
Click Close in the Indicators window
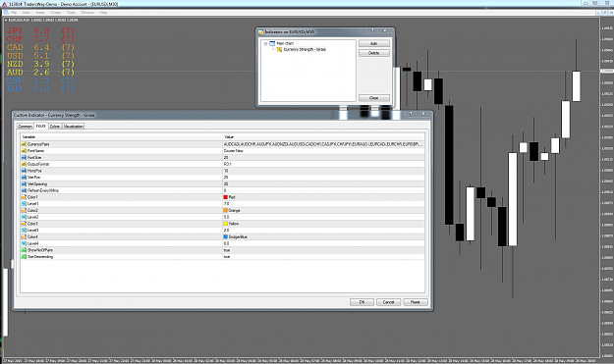pos(374,98)
